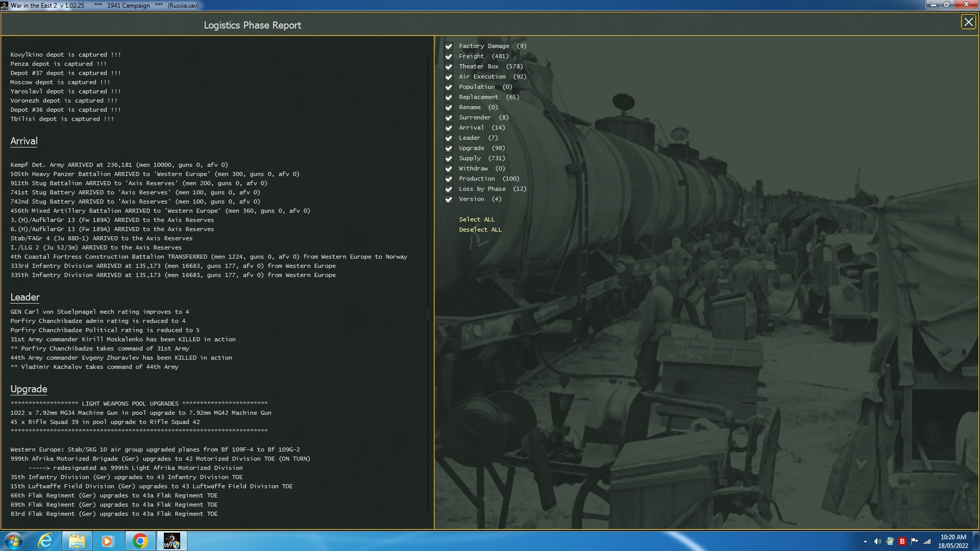Toggle the Upgrade checkbox
This screenshot has height=551, width=980.
[x=449, y=148]
